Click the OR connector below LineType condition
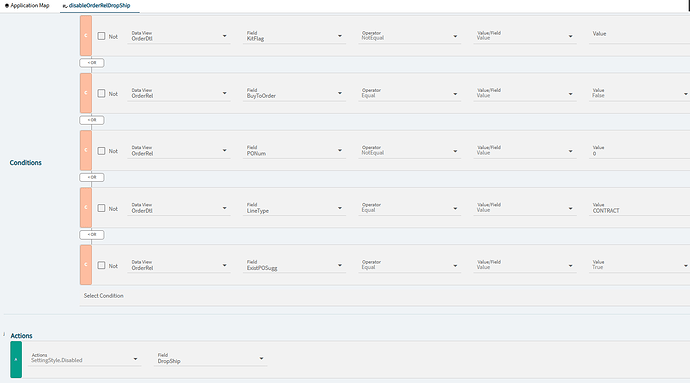 pyautogui.click(x=92, y=235)
